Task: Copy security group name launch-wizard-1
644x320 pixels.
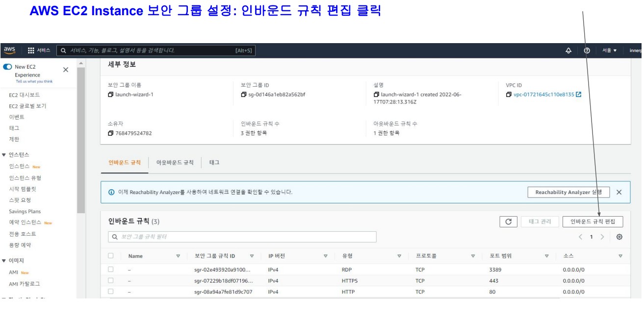Action: (111, 94)
